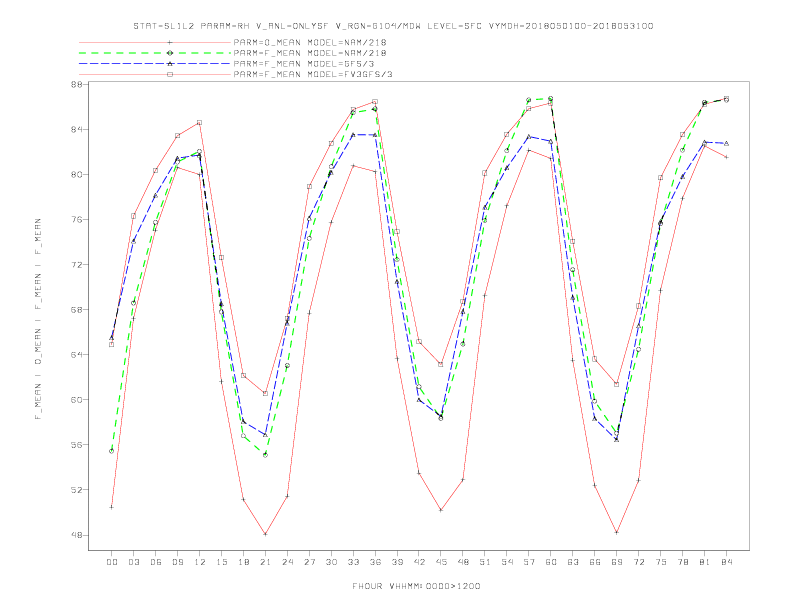Image resolution: width=792 pixels, height=612 pixels.
Task: Click y-axis tick label 72
Action: [x=77, y=264]
